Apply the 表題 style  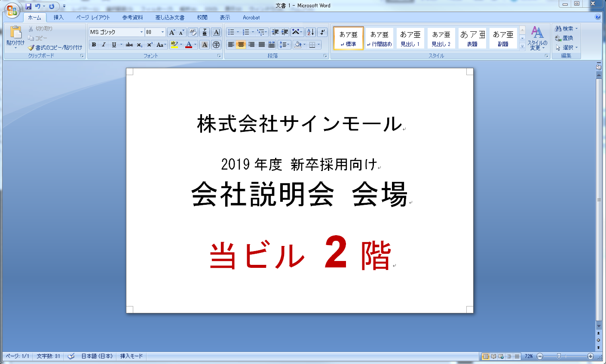(472, 38)
